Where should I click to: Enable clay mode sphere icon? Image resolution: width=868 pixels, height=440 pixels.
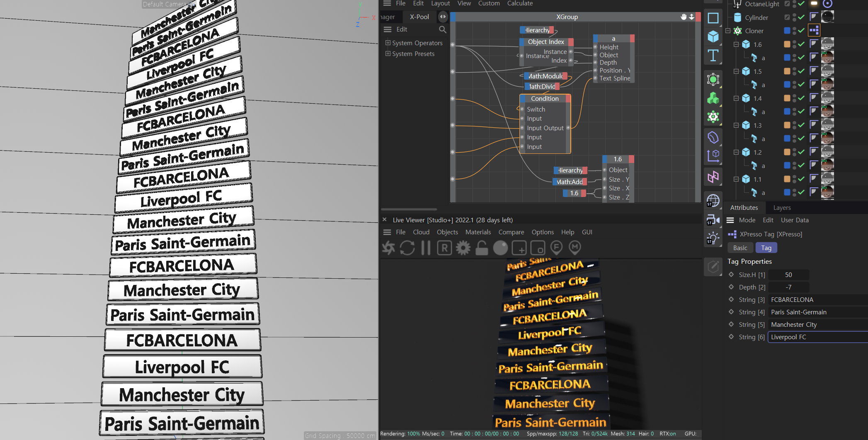click(x=500, y=248)
